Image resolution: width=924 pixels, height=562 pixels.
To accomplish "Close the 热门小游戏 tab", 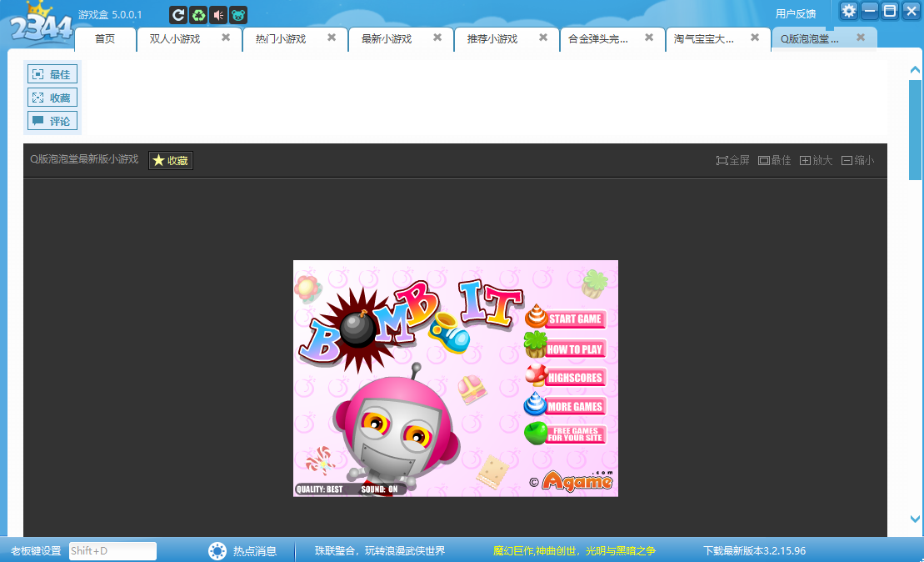I will point(332,38).
